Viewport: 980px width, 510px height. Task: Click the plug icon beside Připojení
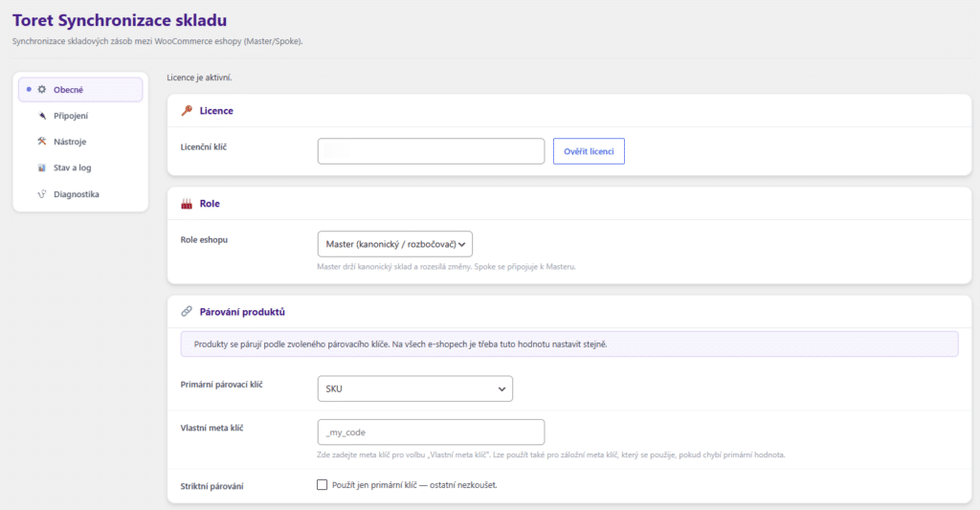click(x=42, y=116)
